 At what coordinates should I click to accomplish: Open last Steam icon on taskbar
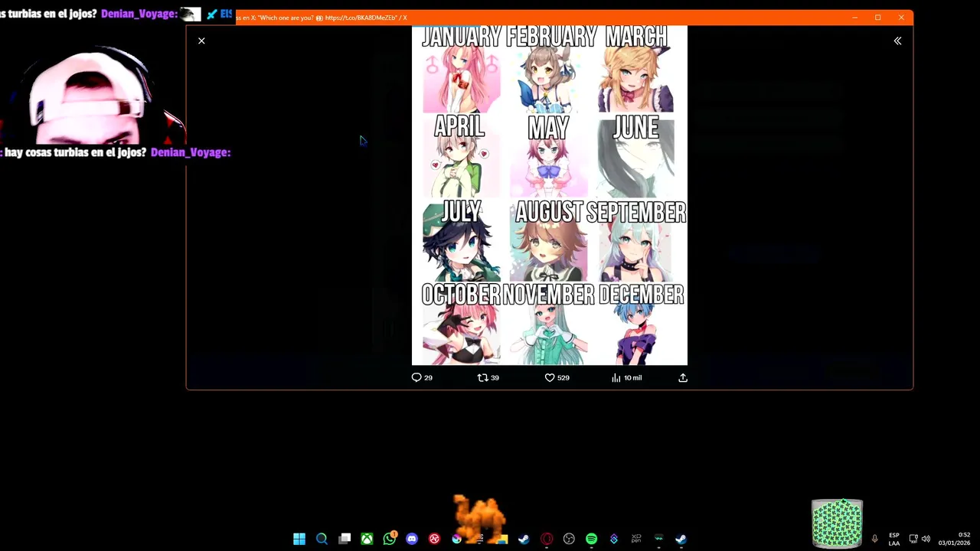point(681,539)
